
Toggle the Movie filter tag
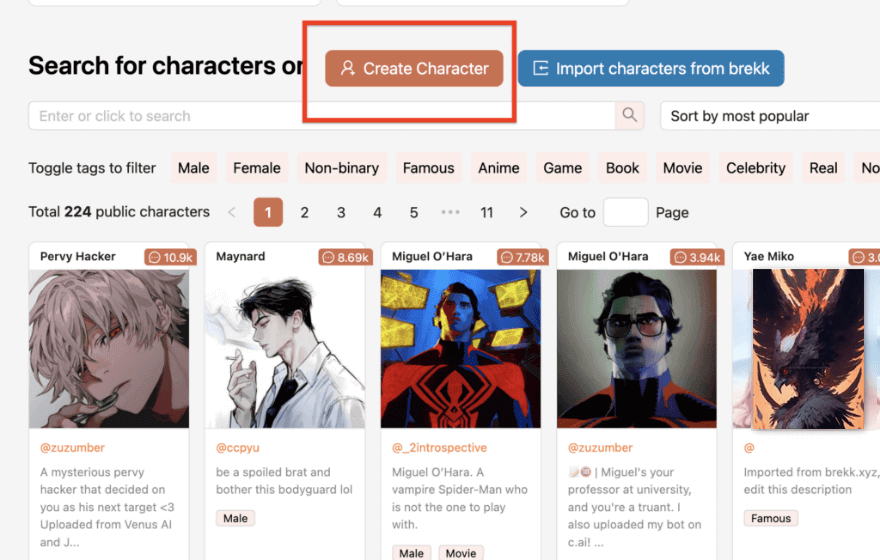[682, 168]
